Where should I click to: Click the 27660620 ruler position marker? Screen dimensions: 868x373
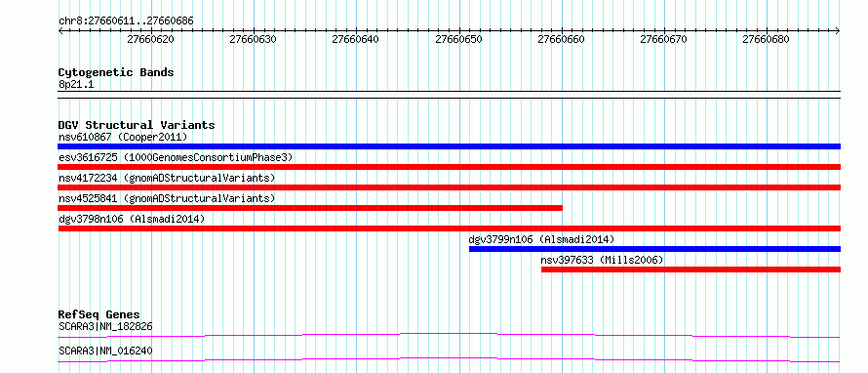[150, 39]
